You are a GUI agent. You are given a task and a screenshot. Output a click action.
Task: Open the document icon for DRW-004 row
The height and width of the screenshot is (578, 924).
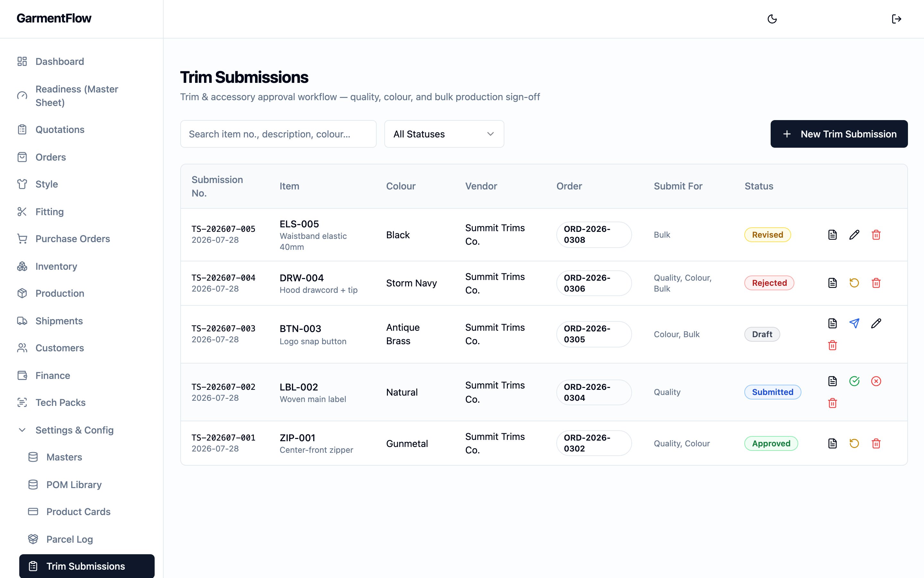832,283
